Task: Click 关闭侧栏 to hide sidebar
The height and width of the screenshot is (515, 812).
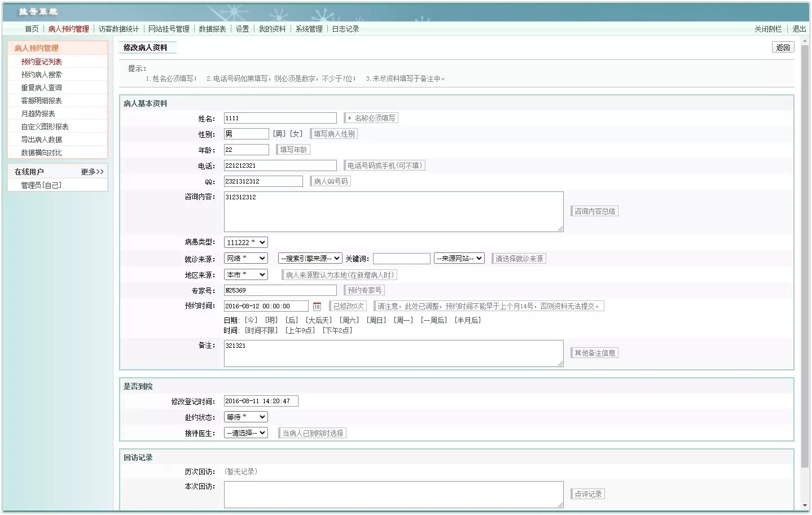Action: click(x=768, y=29)
